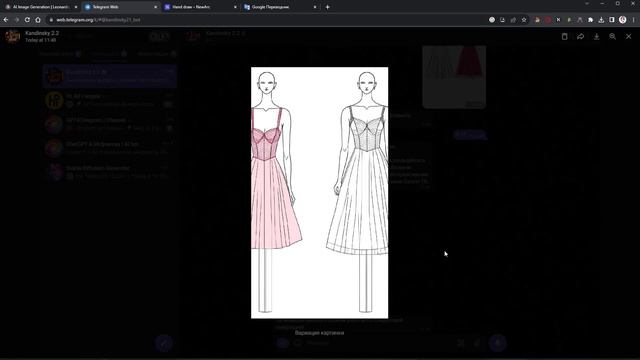
Task: Click the share page icon in address bar
Action: coord(513,20)
